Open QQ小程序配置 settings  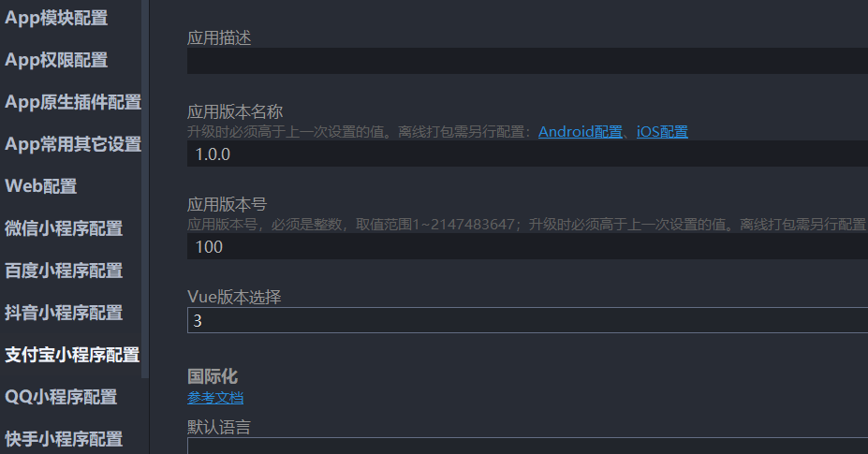coord(61,397)
